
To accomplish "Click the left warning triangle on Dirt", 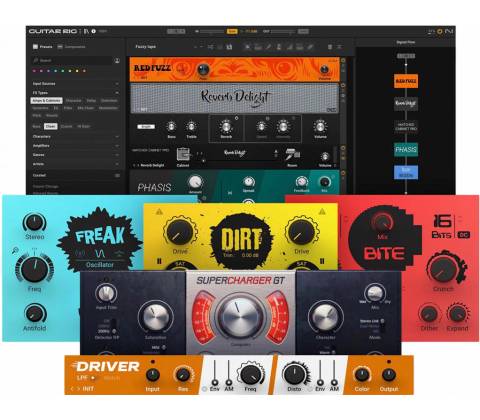I will pyautogui.click(x=159, y=211).
